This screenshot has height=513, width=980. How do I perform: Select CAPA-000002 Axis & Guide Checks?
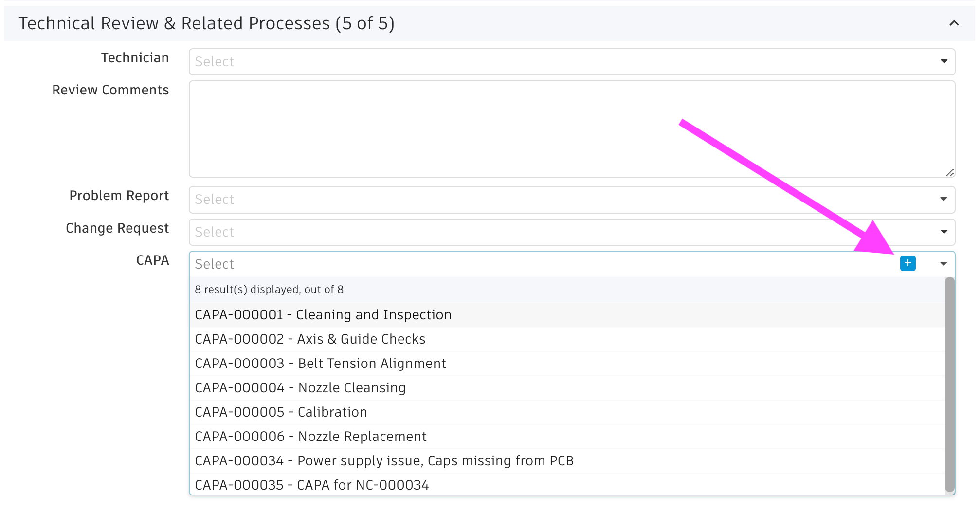point(310,339)
